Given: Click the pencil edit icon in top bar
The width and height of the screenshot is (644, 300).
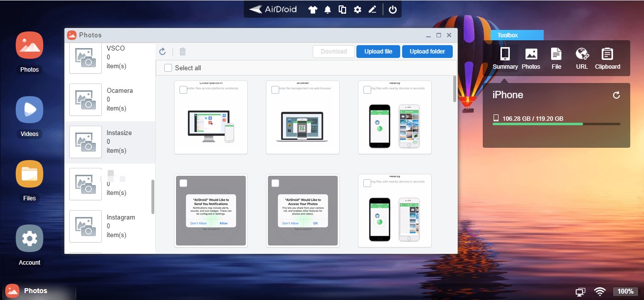Looking at the screenshot, I should click(372, 9).
